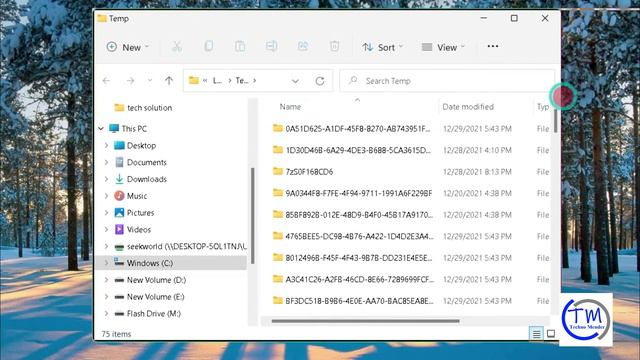Image resolution: width=640 pixels, height=360 pixels.
Task: Click the Paste clipboard icon
Action: (240, 47)
